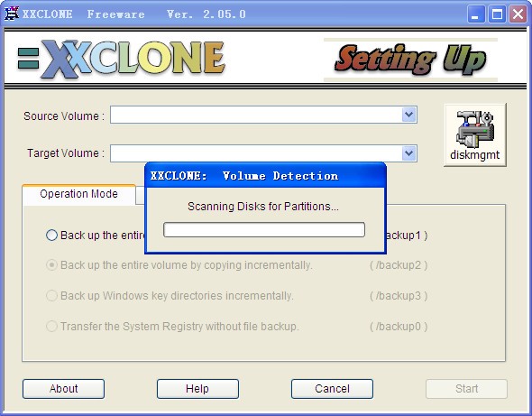The width and height of the screenshot is (532, 416).
Task: Click the "( /backup2 )" label
Action: [399, 265]
